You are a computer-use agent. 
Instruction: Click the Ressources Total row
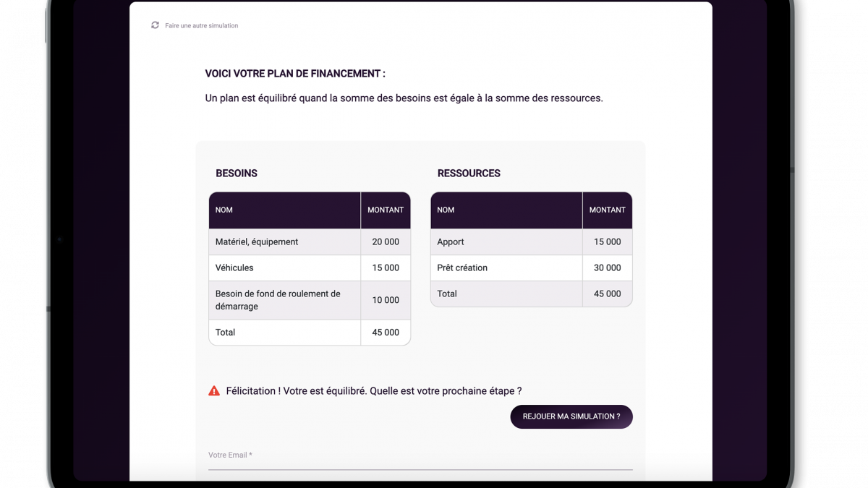(x=532, y=294)
